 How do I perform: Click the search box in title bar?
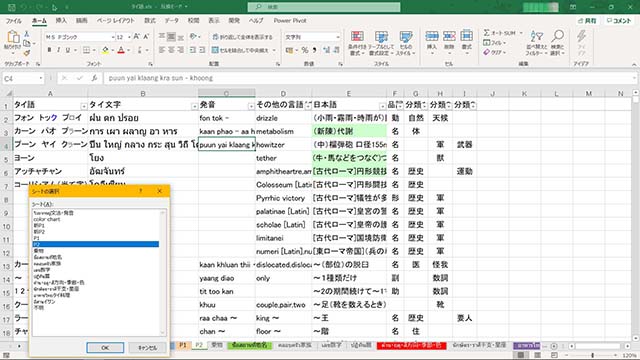click(324, 7)
